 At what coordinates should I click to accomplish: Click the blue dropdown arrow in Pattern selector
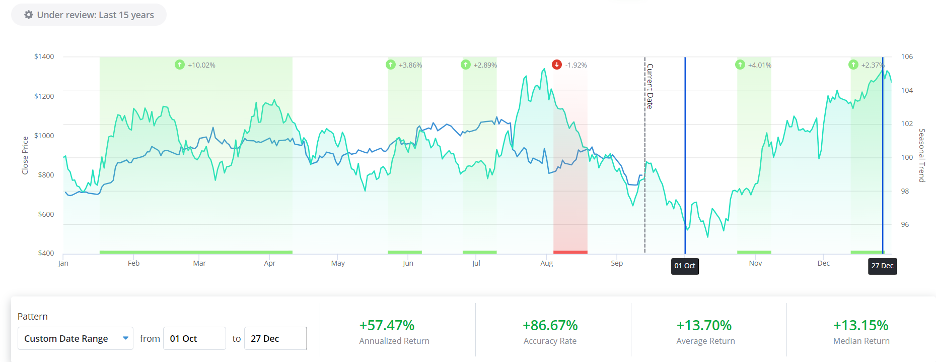125,338
